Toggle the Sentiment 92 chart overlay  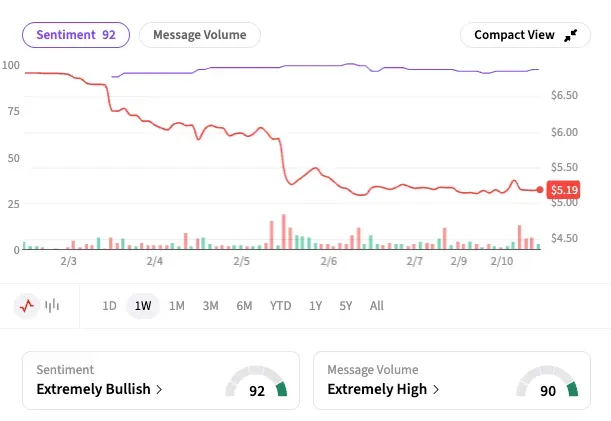point(76,35)
